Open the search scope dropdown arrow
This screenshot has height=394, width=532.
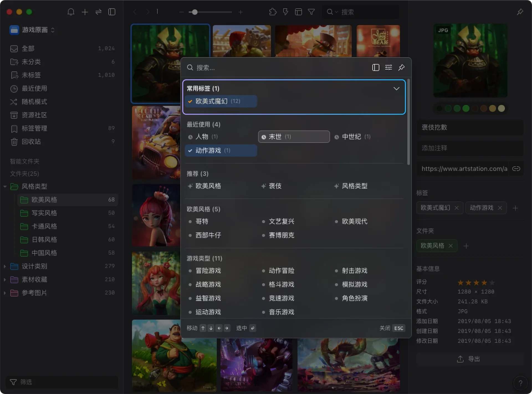pos(336,12)
